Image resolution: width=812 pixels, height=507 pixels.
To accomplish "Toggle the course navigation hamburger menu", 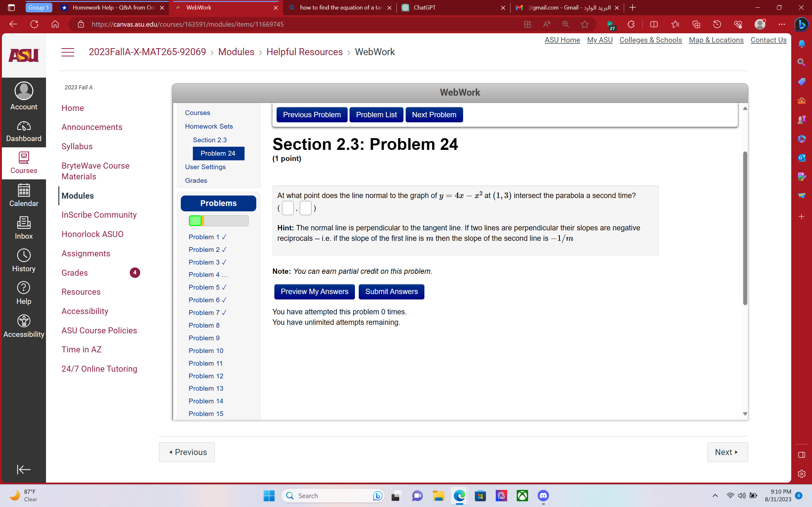I will pos(68,52).
